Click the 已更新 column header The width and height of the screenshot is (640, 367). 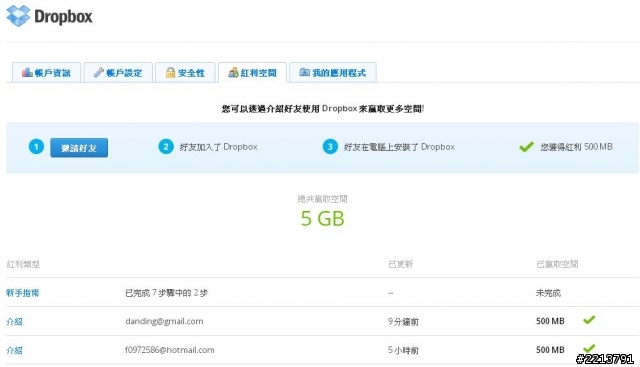click(x=400, y=264)
